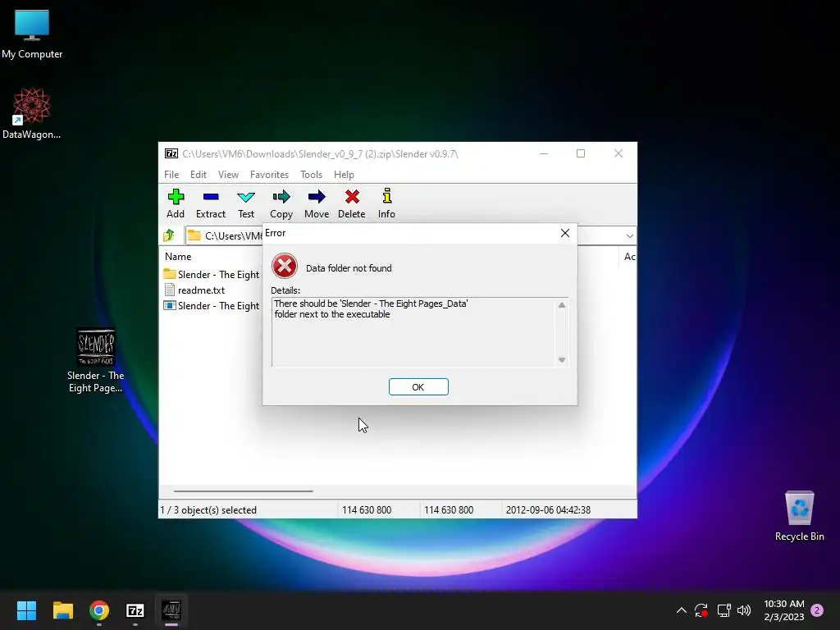This screenshot has height=630, width=840.
Task: Click the horizontal scrollbar in file list
Action: tap(243, 491)
